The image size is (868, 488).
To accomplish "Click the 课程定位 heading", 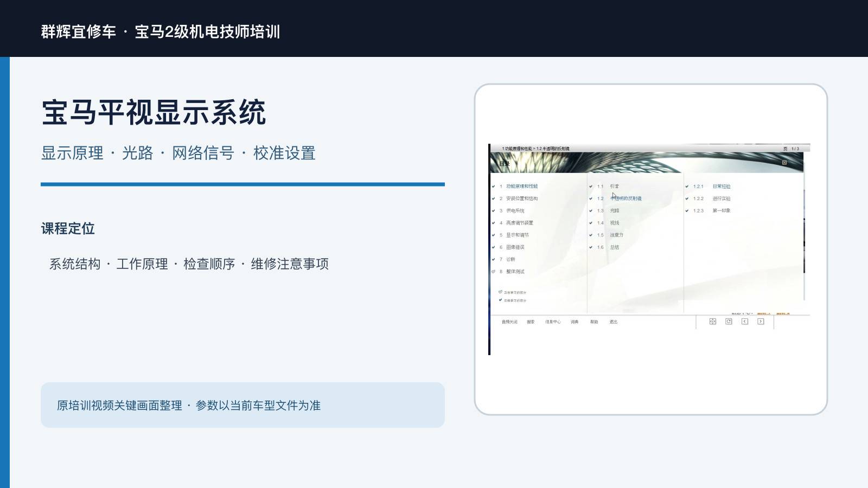I will point(68,229).
